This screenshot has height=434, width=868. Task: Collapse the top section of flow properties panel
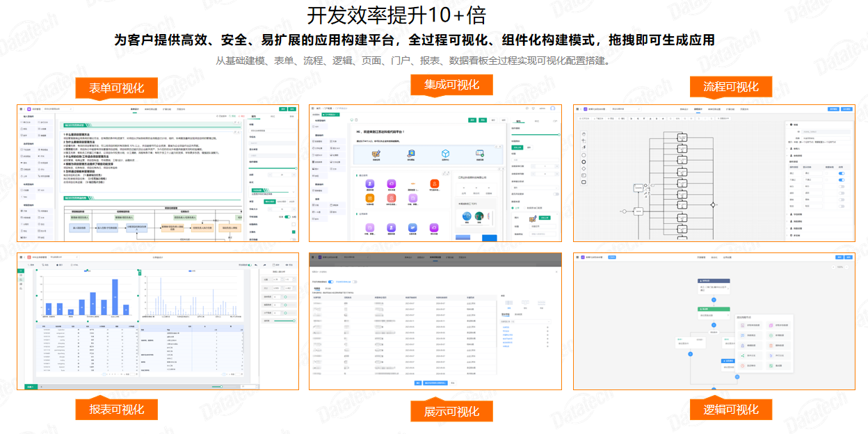tap(788, 124)
